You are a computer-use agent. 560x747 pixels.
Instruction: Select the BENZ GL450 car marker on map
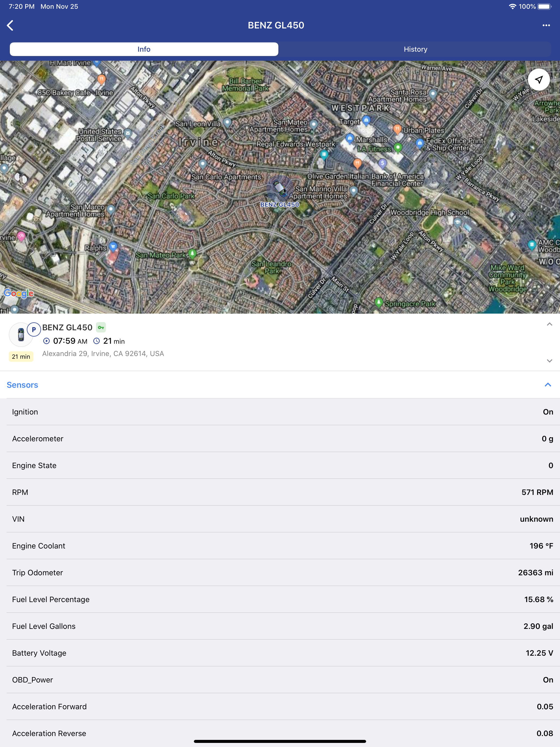tap(280, 188)
